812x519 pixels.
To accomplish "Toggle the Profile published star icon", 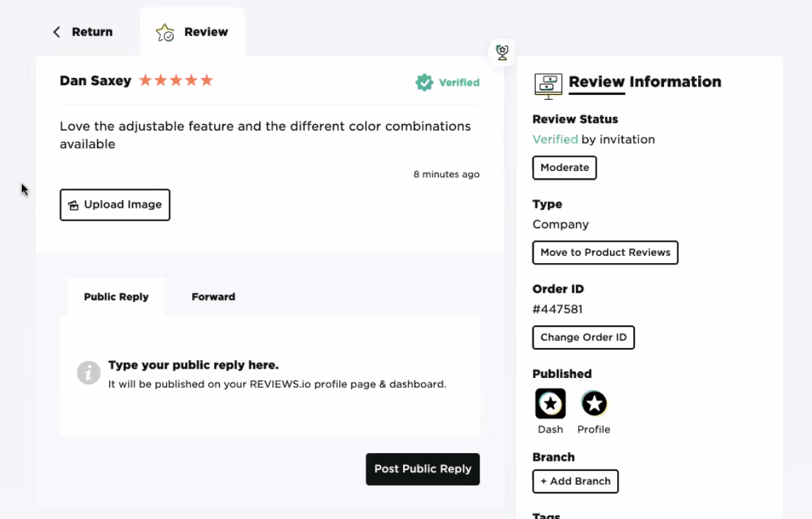I will [594, 403].
